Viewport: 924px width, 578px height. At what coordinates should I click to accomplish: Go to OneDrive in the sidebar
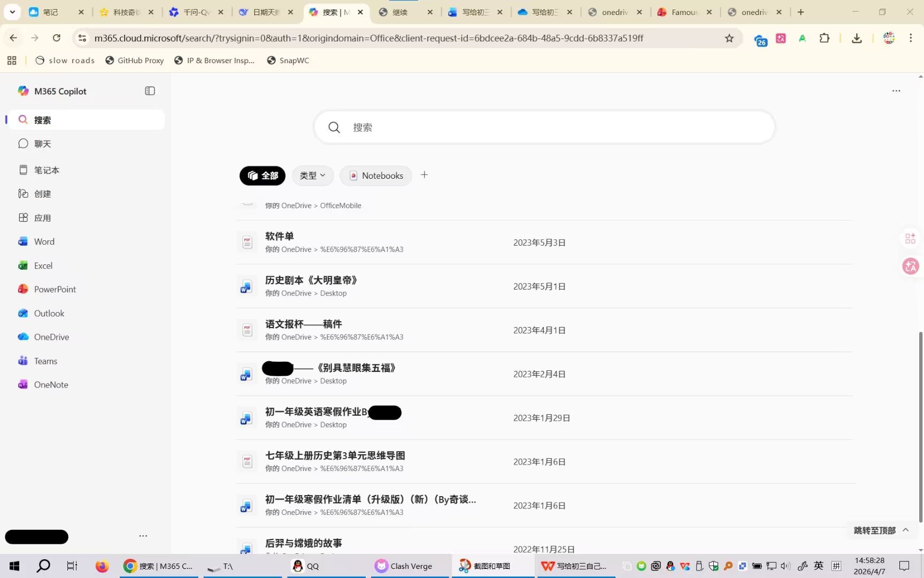coord(51,337)
